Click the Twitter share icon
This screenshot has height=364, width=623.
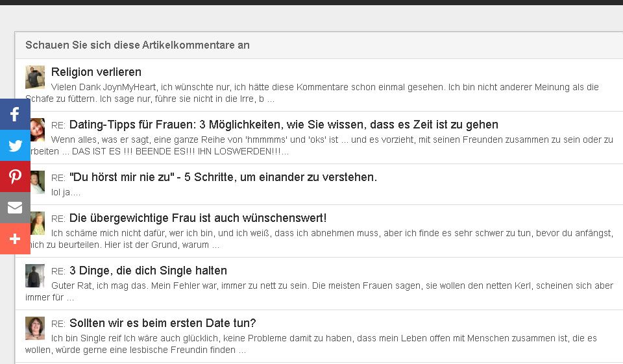15,145
